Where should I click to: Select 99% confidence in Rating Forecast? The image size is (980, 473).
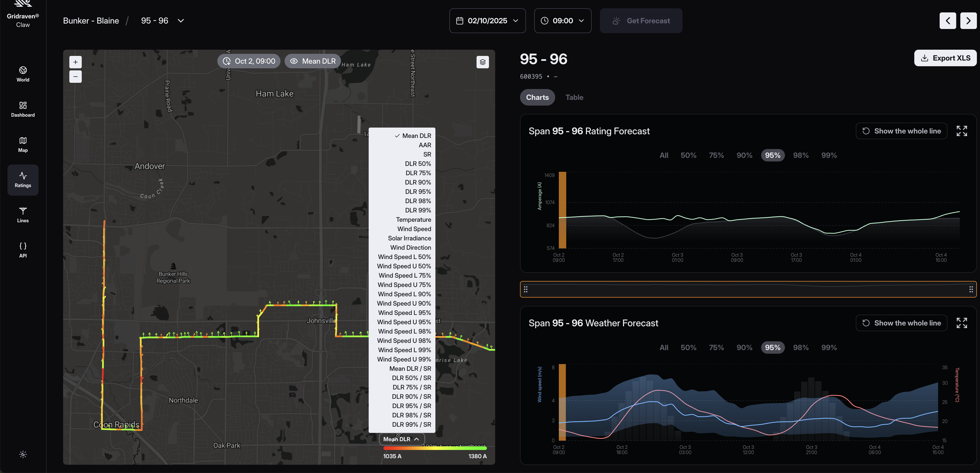[829, 155]
